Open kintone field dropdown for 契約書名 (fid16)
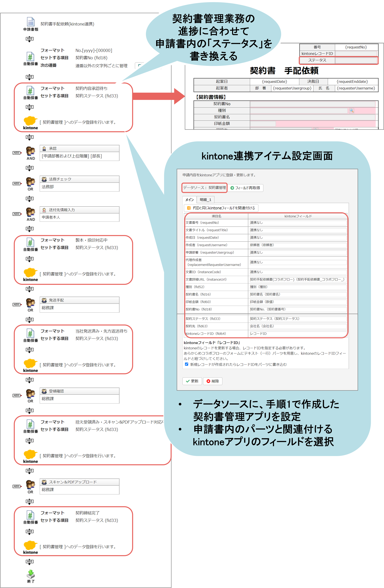Screen dimensions: 384x588 pos(298,294)
